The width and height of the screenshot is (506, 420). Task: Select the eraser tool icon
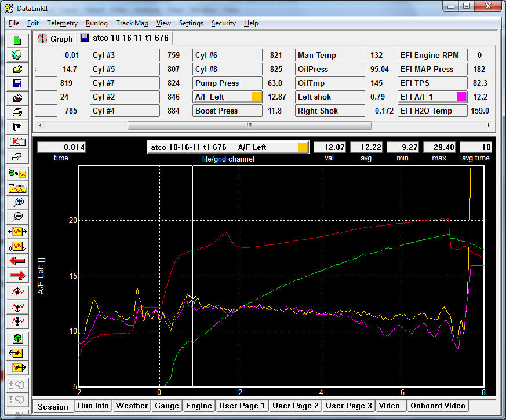(17, 156)
